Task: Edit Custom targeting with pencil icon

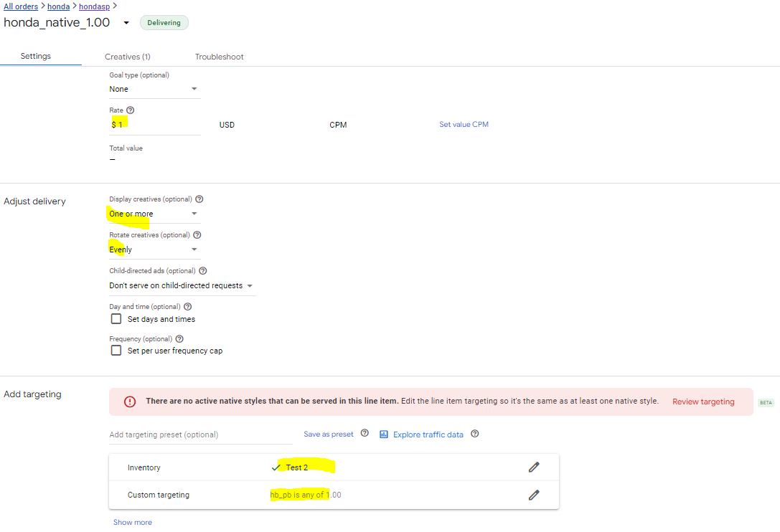Action: 533,495
